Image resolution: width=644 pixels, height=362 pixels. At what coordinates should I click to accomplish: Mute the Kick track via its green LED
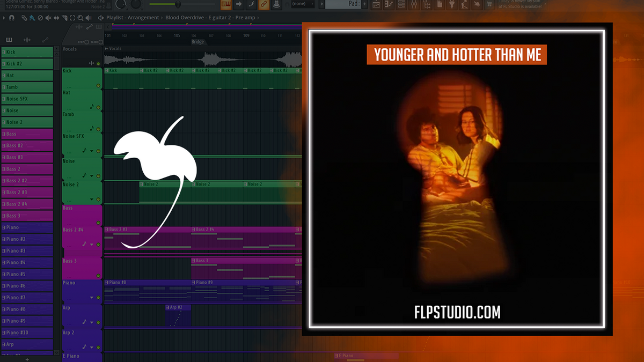[x=98, y=85]
